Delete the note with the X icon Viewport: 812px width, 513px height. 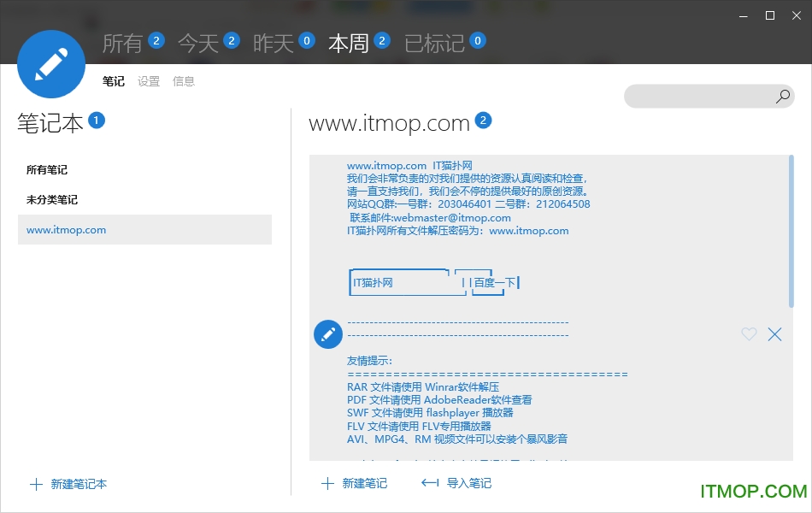click(x=774, y=334)
